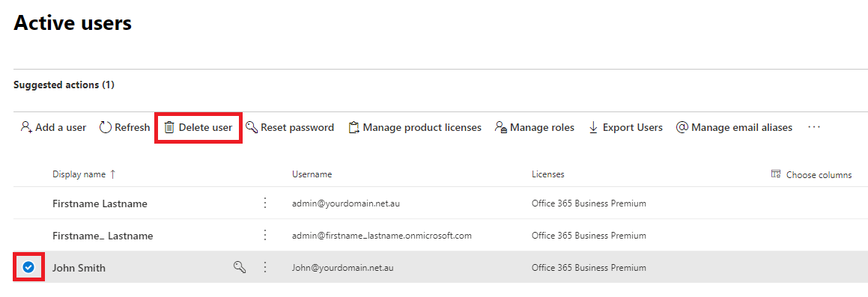Click the Licenses column header

pos(548,174)
